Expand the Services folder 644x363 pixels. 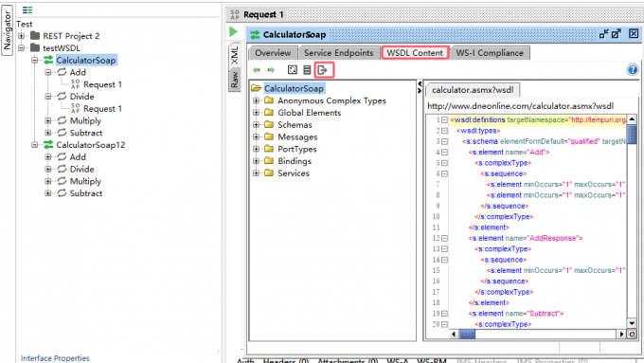[256, 173]
